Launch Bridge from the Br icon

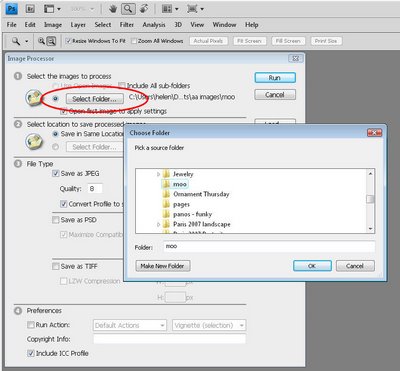[x=30, y=9]
